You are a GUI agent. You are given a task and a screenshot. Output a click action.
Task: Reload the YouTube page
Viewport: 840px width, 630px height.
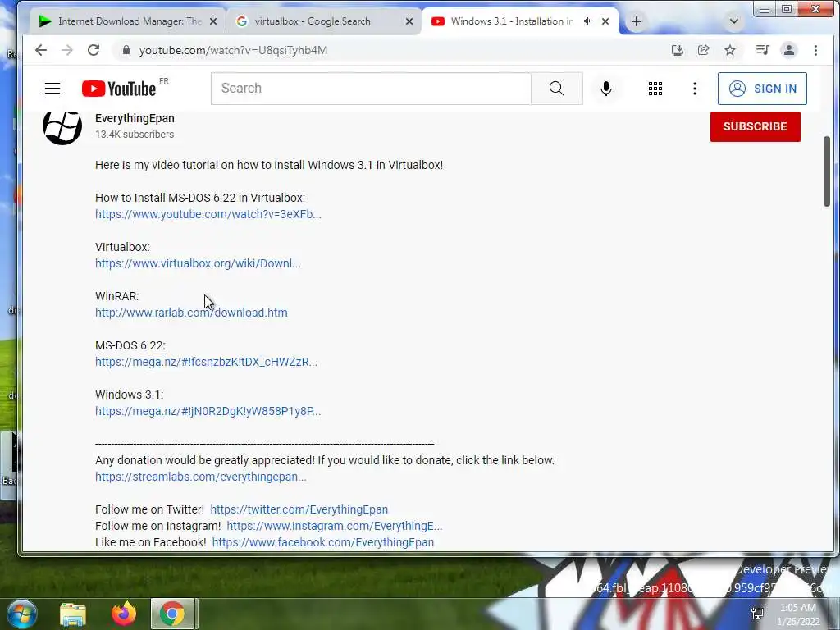point(94,50)
